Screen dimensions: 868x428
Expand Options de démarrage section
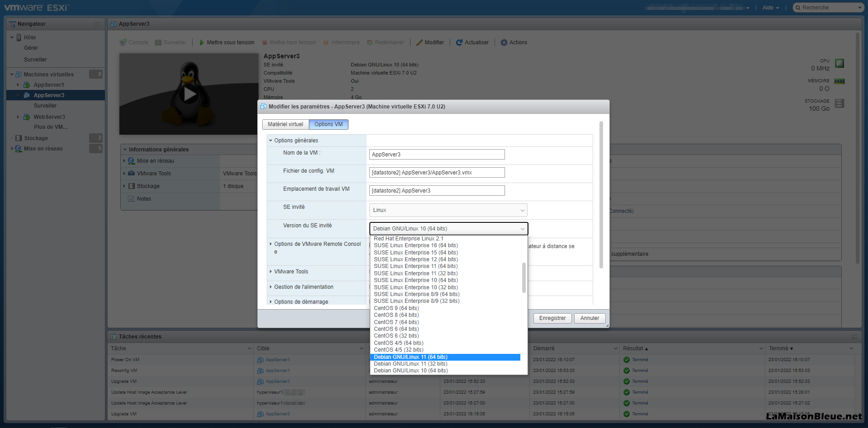tap(271, 302)
